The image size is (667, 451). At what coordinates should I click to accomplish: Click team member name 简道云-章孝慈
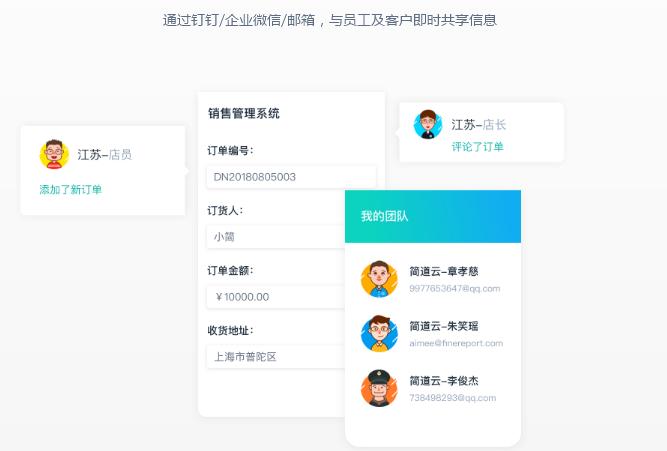coord(444,271)
